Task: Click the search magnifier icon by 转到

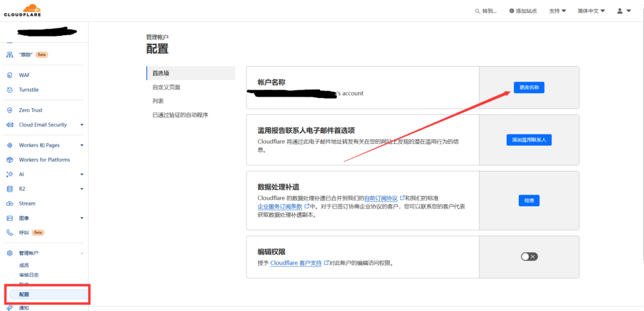Action: [477, 11]
